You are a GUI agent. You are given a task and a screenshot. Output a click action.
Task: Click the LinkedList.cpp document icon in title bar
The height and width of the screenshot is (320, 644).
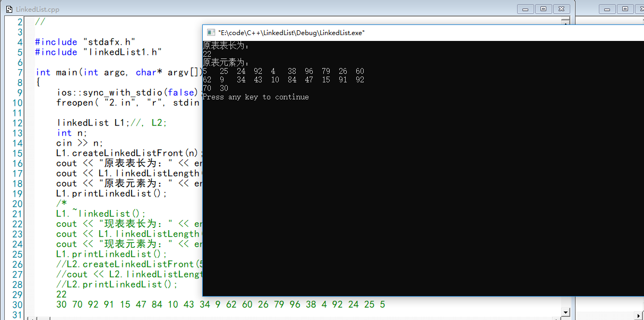[x=9, y=9]
